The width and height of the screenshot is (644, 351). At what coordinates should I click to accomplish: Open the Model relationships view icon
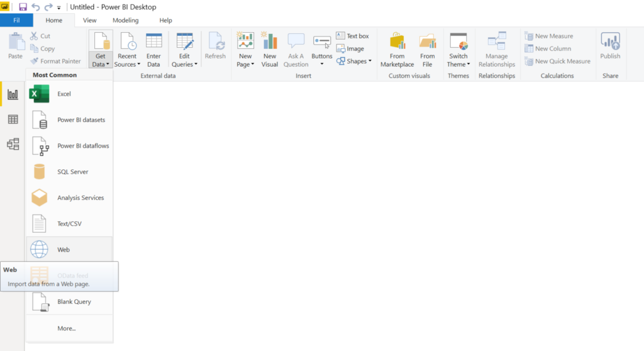point(13,144)
